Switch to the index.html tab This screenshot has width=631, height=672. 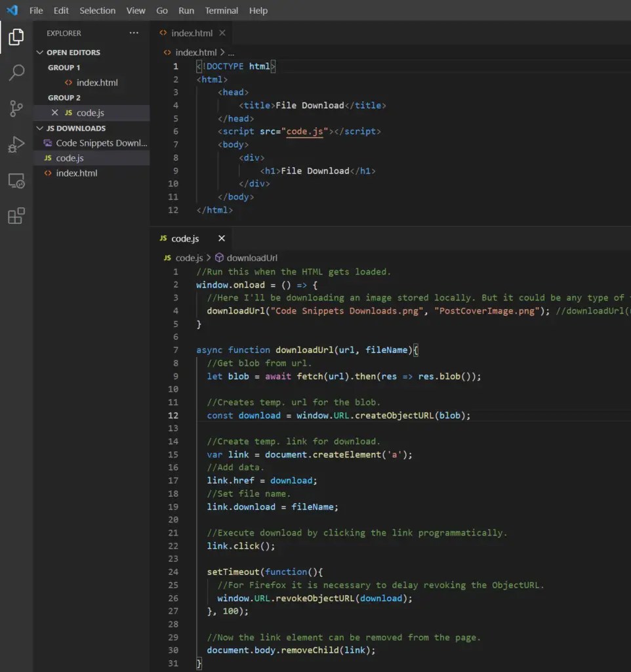(192, 33)
